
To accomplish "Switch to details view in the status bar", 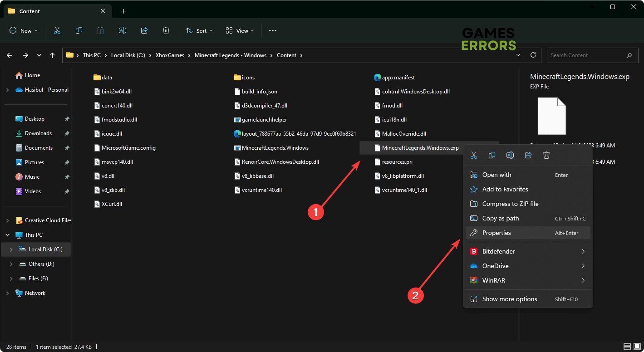I will tap(627, 347).
